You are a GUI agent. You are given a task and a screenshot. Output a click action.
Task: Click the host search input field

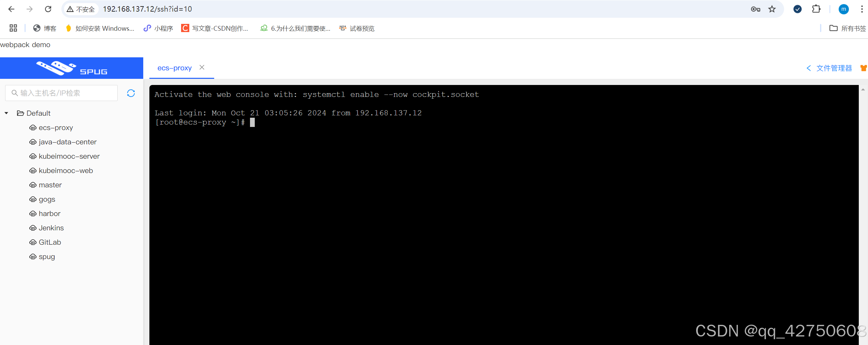click(x=61, y=93)
